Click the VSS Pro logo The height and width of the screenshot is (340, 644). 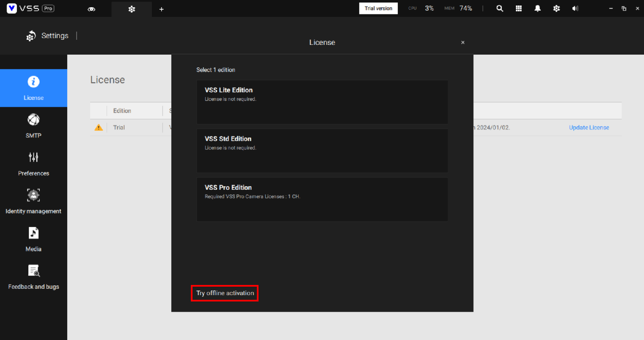pos(30,8)
